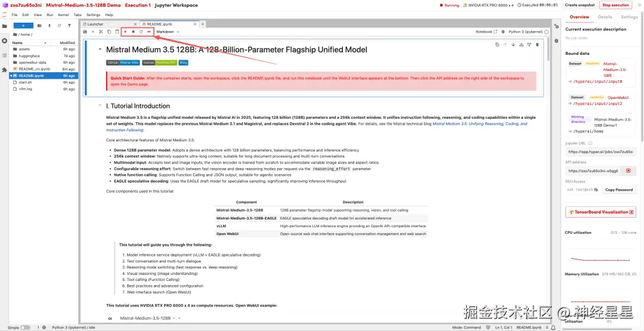Save the notebook with the disk icon
The height and width of the screenshot is (331, 644).
(85, 32)
